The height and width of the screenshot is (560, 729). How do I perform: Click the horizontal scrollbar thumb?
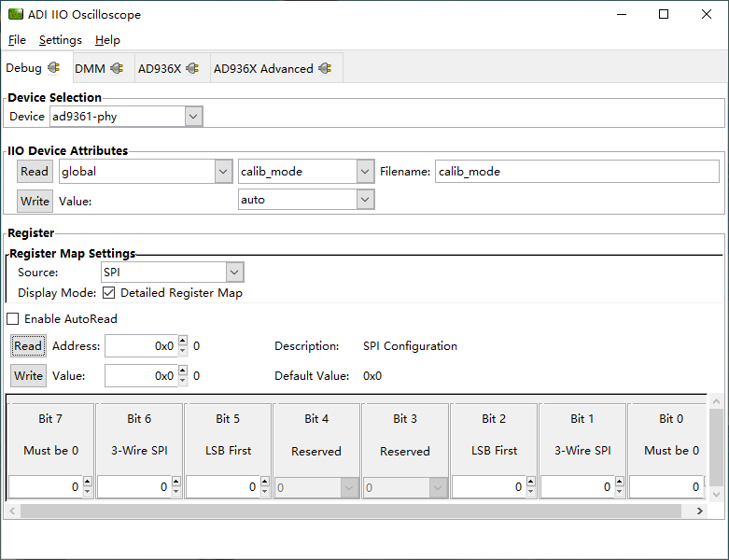[351, 511]
